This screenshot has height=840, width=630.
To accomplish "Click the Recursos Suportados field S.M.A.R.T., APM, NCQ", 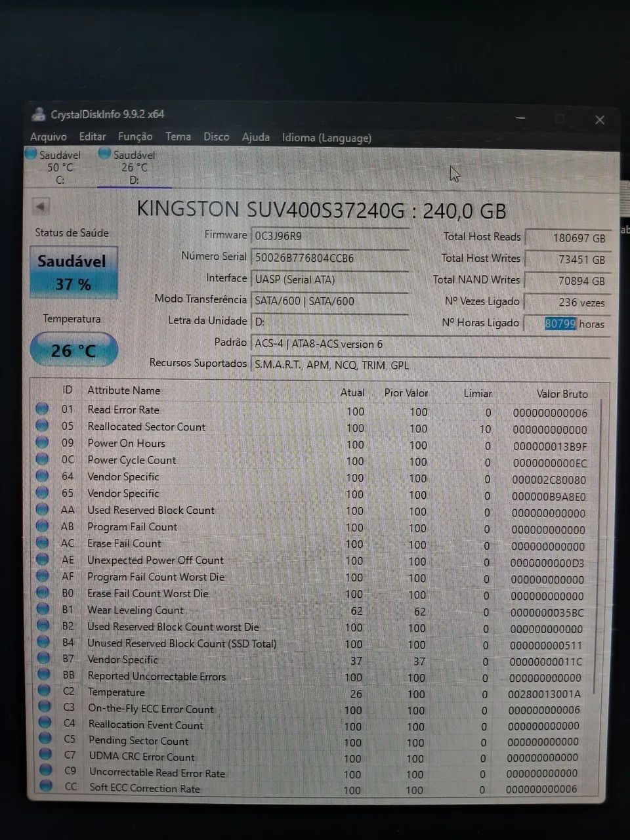I will pyautogui.click(x=430, y=365).
